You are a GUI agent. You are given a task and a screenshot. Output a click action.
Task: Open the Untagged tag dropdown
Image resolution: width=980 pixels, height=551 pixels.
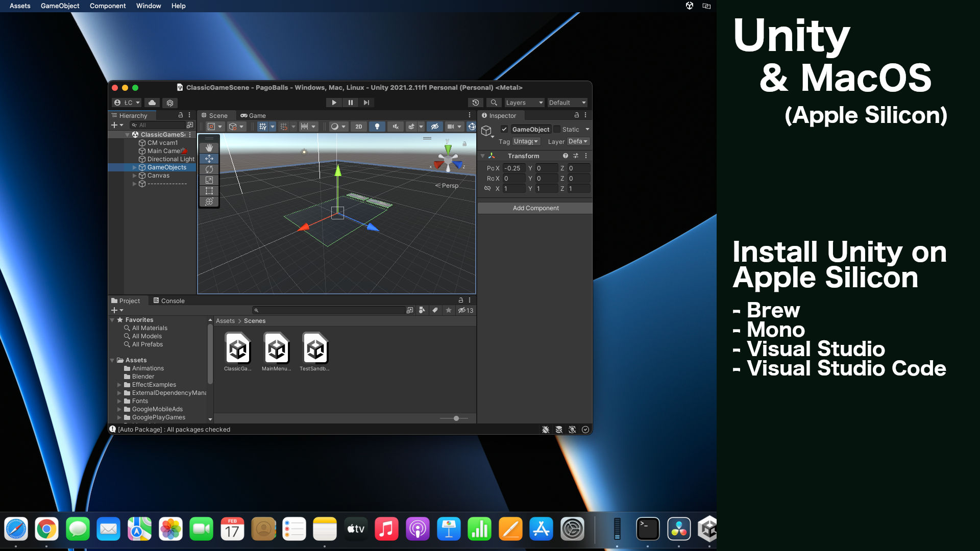[x=526, y=141]
